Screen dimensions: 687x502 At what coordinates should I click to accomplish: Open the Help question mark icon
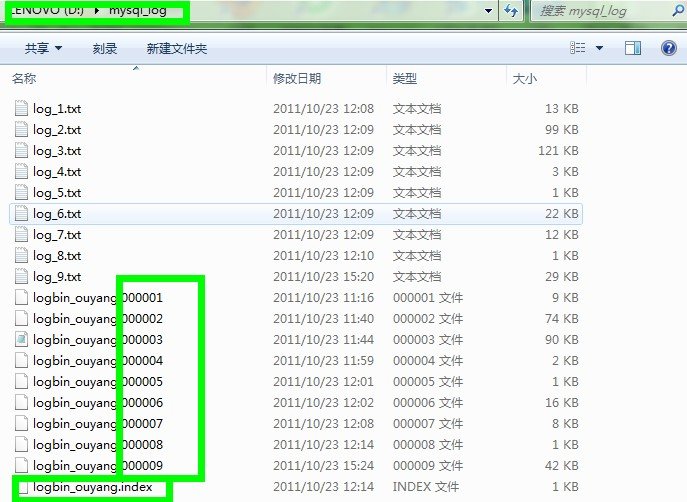(669, 48)
